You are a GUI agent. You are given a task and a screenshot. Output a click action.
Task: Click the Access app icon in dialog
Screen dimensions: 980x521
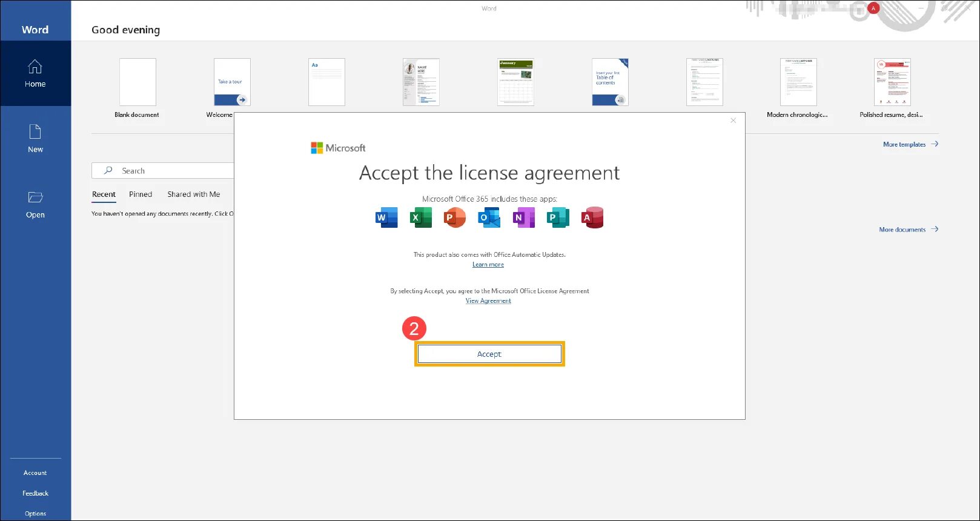(x=592, y=217)
